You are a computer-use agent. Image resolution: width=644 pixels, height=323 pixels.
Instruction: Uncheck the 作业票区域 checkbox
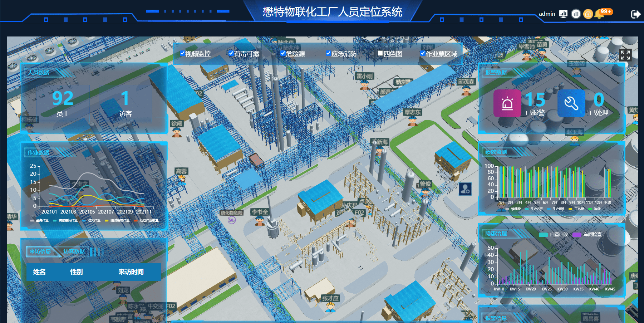point(423,53)
